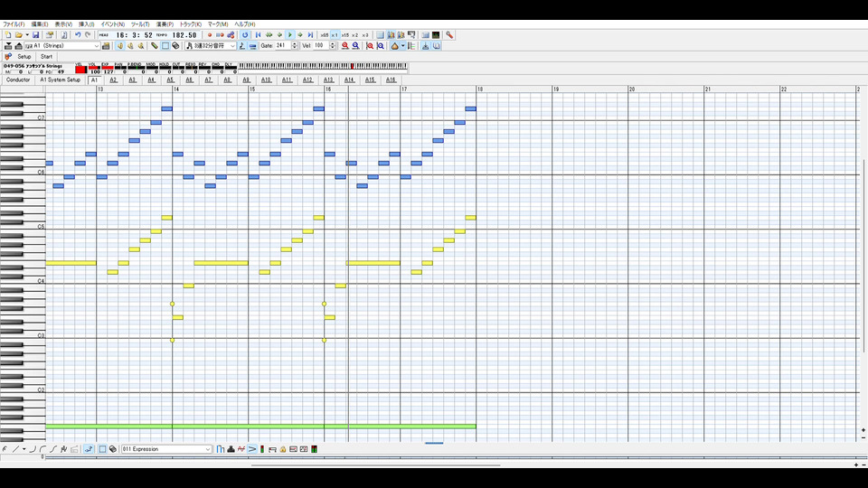
Task: Click the red VEL level meter
Action: point(80,69)
